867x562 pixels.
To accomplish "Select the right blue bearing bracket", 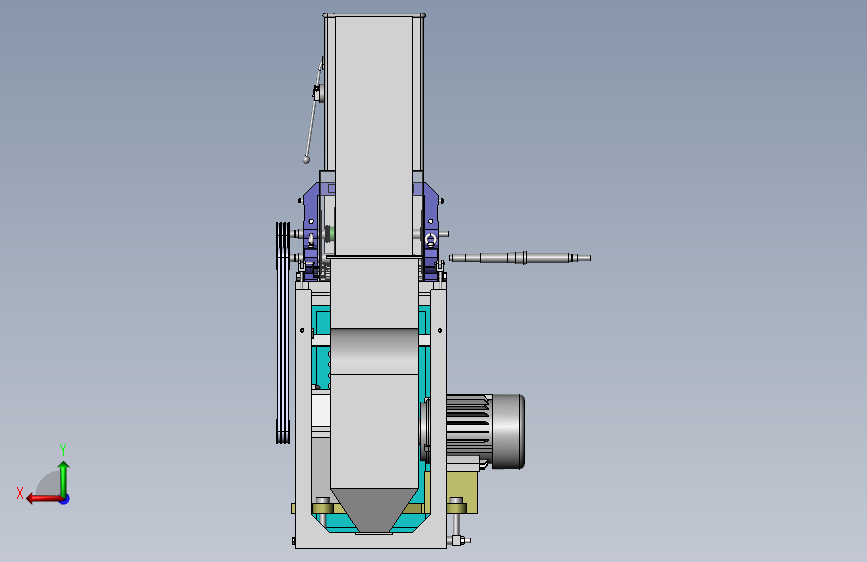I will point(431,230).
